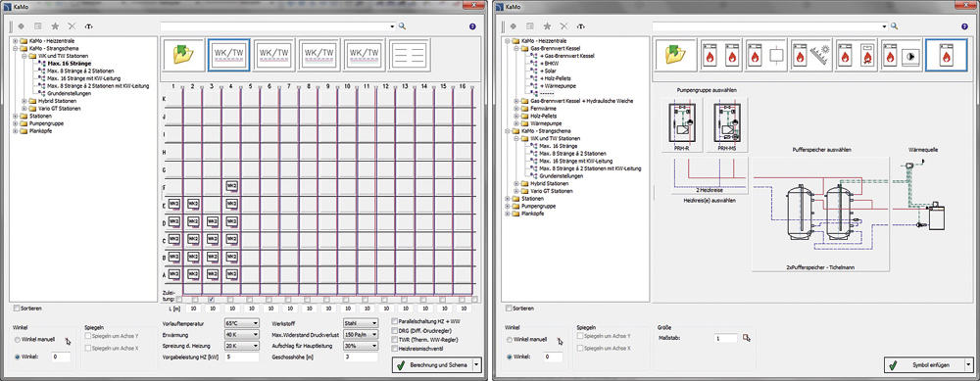Open arrow beside Berechnung und Schema button
Screen dimensions: 980x381
tap(477, 364)
